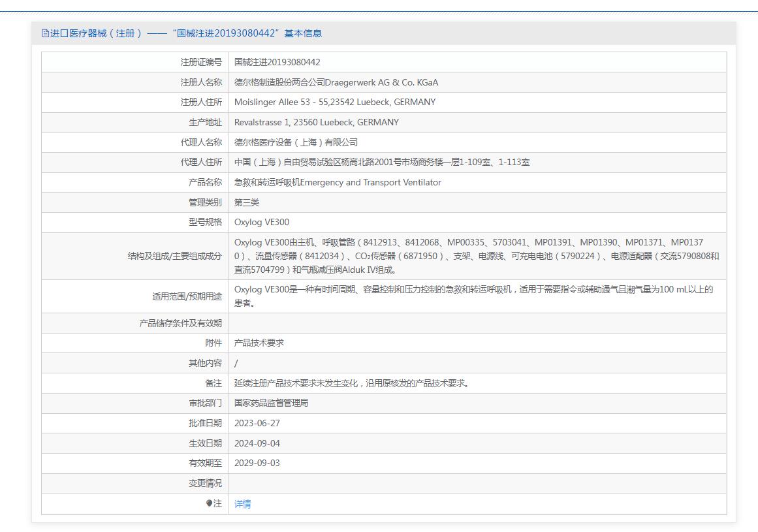Screen dimensions: 758x532
Task: Select the expiry date 2029-09-03
Action: pyautogui.click(x=257, y=463)
